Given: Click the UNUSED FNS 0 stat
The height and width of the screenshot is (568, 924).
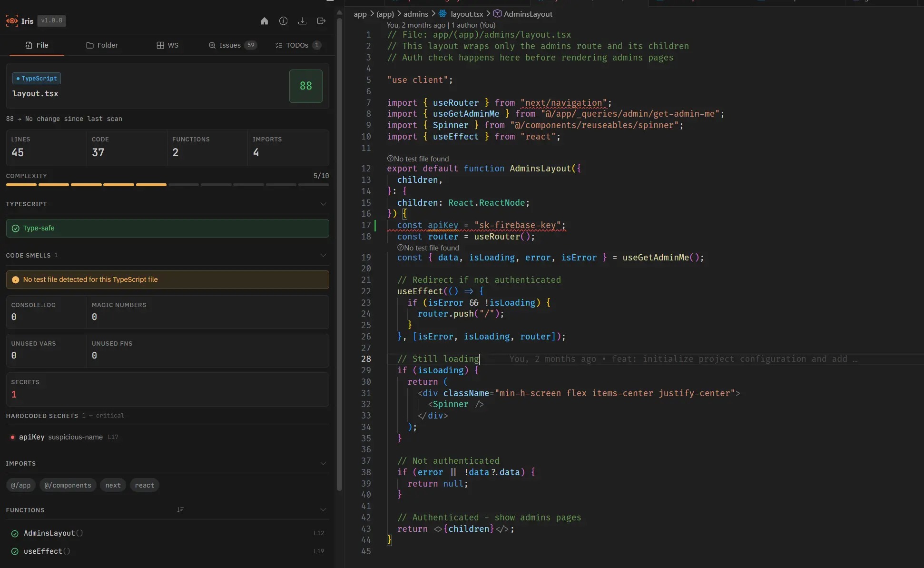Looking at the screenshot, I should point(208,351).
